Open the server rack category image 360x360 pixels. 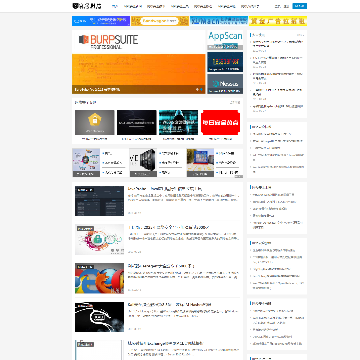coord(143,162)
